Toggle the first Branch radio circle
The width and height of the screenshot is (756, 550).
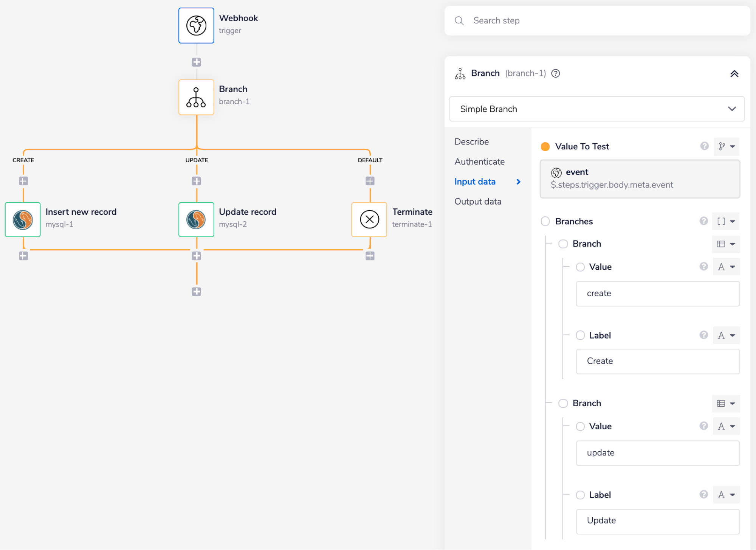coord(563,244)
